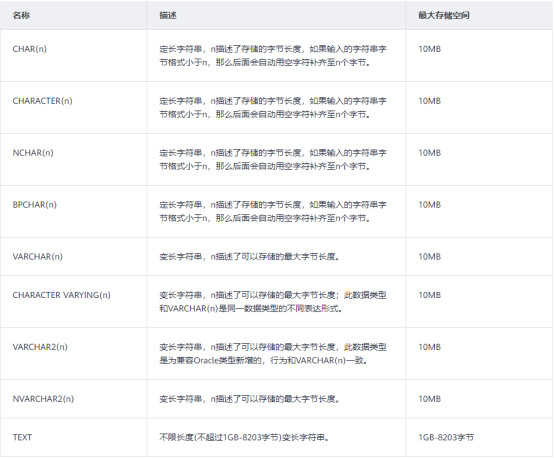Click the 10MB value in CHARACTER(n) row
The width and height of the screenshot is (554, 458).
pos(430,101)
